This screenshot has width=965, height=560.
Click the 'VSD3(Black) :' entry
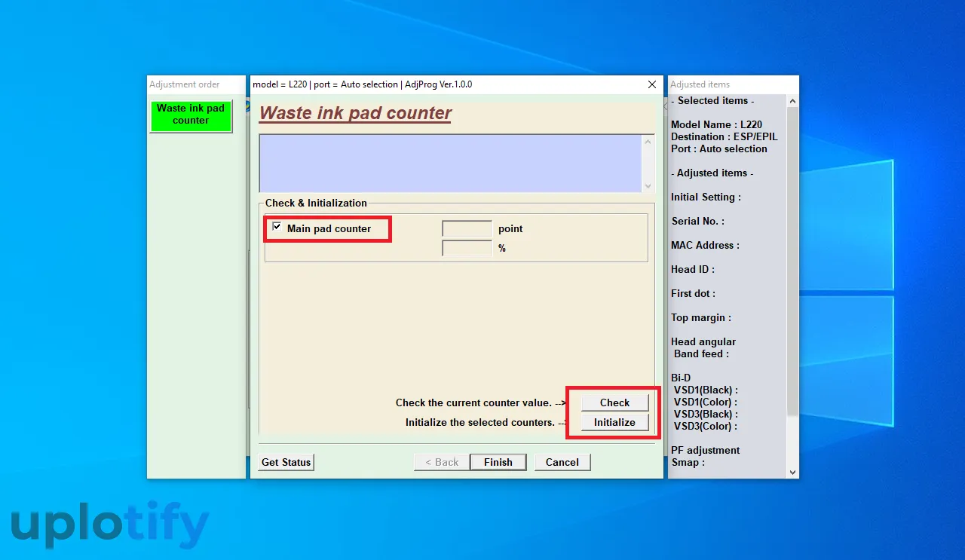pos(706,414)
